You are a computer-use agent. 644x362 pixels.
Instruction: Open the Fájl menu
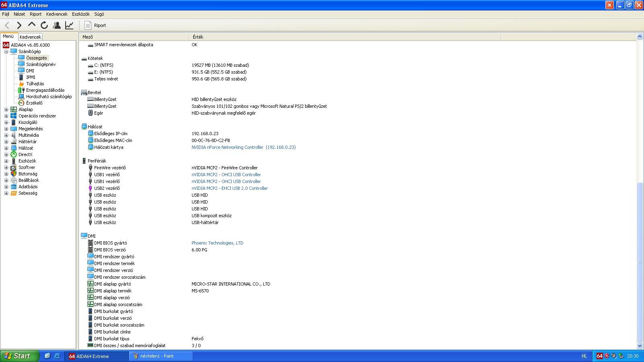[x=6, y=14]
